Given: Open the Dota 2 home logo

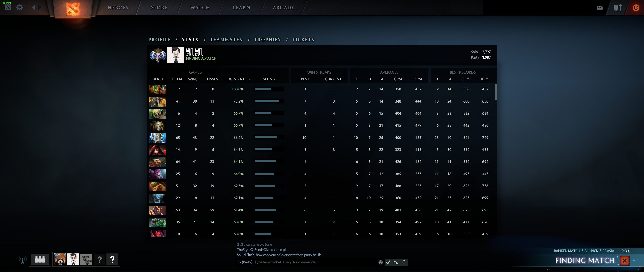Looking at the screenshot, I should tap(73, 9).
